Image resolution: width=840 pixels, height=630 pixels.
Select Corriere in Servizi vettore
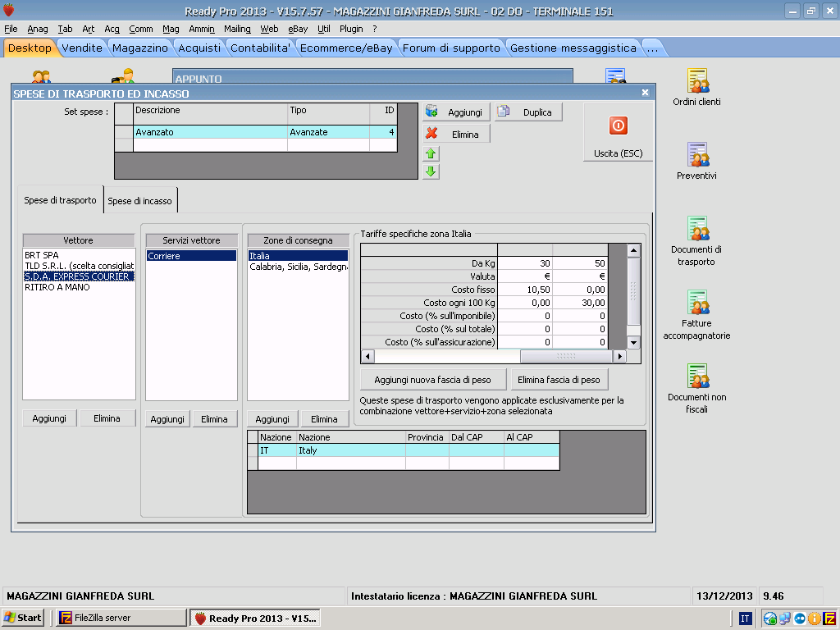point(191,256)
